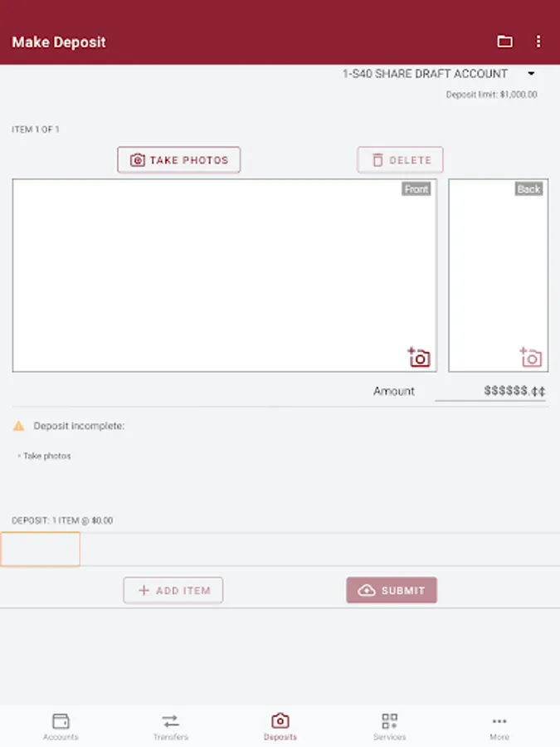Select the Back check image area

pyautogui.click(x=498, y=276)
